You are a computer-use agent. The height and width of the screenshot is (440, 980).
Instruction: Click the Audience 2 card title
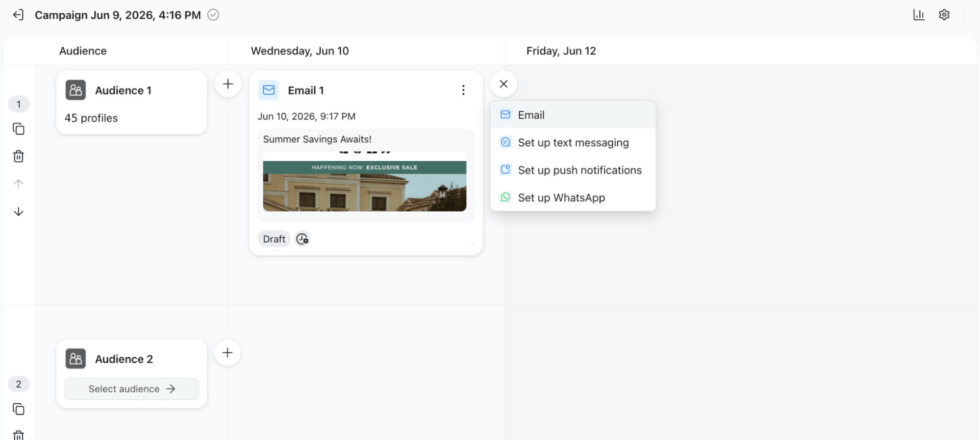[124, 359]
